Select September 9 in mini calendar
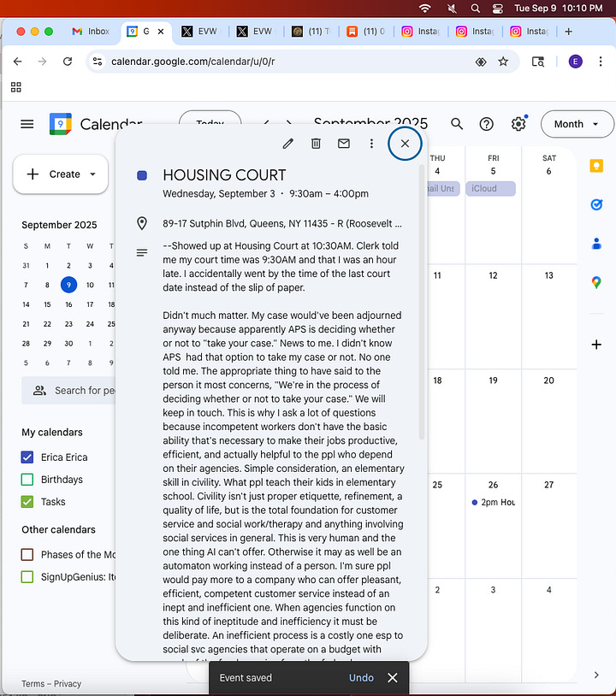 68,285
